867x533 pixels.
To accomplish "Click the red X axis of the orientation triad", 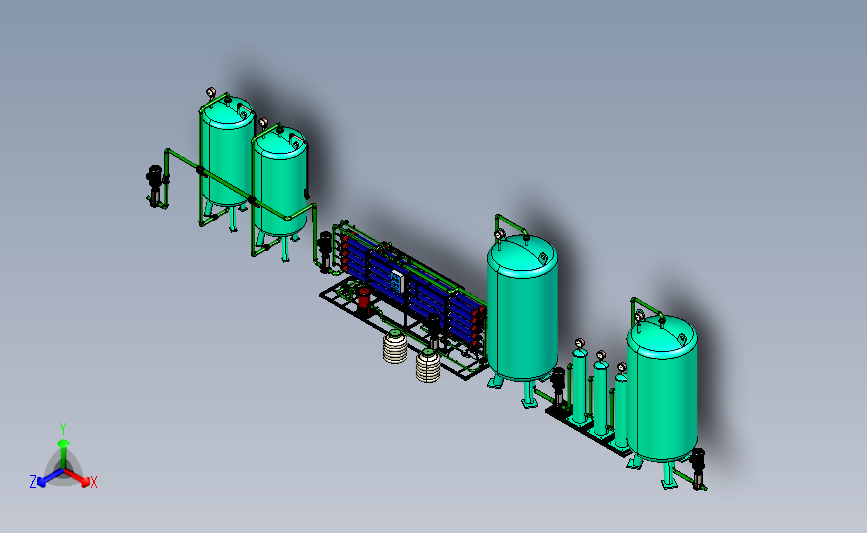I will 78,478.
